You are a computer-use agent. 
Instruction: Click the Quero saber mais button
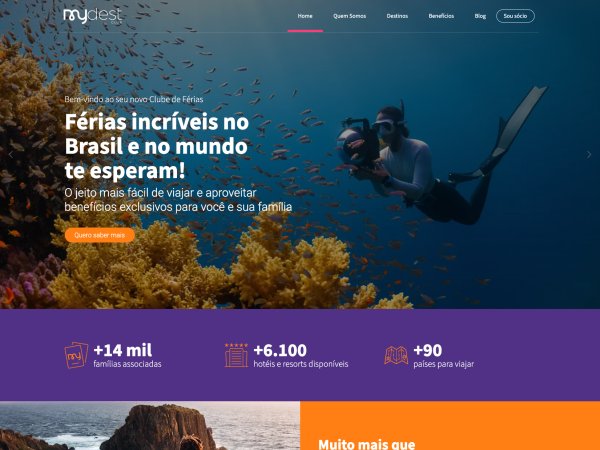100,235
